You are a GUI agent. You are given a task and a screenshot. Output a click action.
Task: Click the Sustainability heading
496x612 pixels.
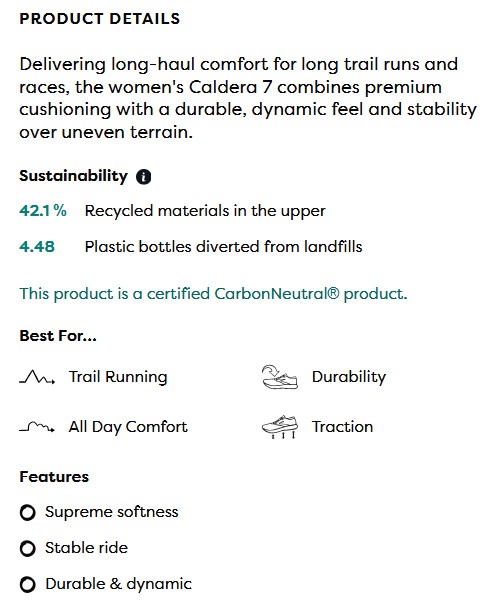coord(73,176)
